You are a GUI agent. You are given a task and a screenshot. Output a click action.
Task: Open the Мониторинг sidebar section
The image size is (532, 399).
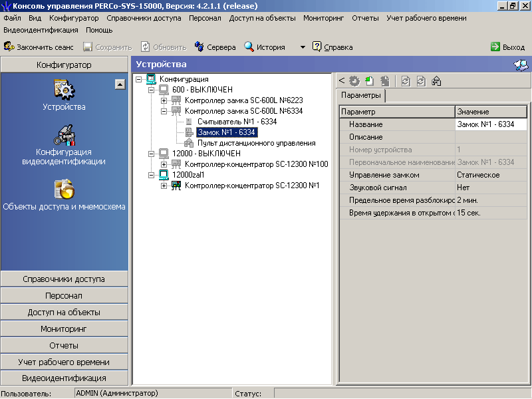click(64, 329)
